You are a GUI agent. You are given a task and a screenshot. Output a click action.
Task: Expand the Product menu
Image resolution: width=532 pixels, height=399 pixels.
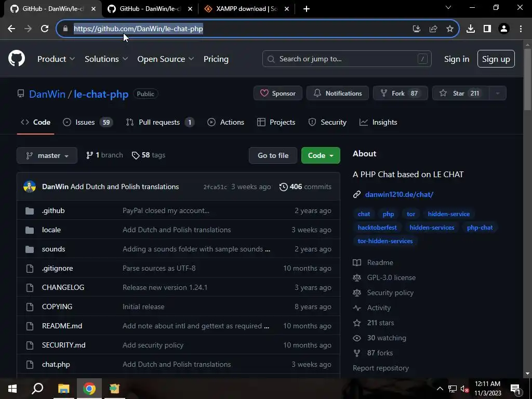[56, 59]
